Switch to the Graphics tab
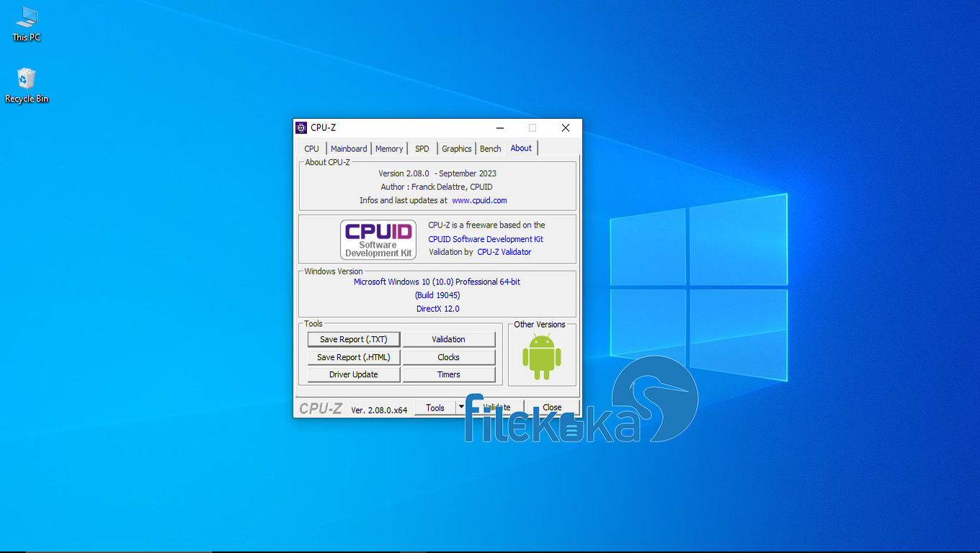 (457, 148)
